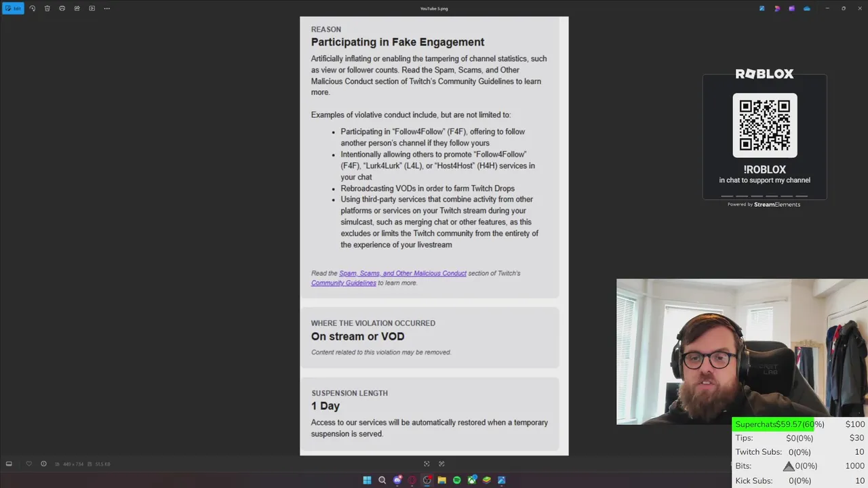
Task: Open the Opera GX browser taskbar icon
Action: pos(412,480)
